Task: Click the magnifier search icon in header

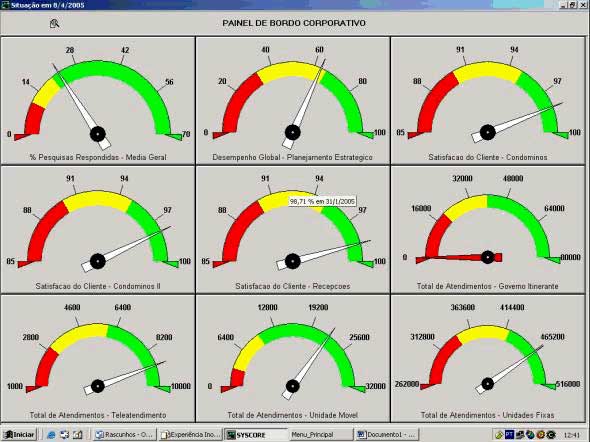Action: 55,24
